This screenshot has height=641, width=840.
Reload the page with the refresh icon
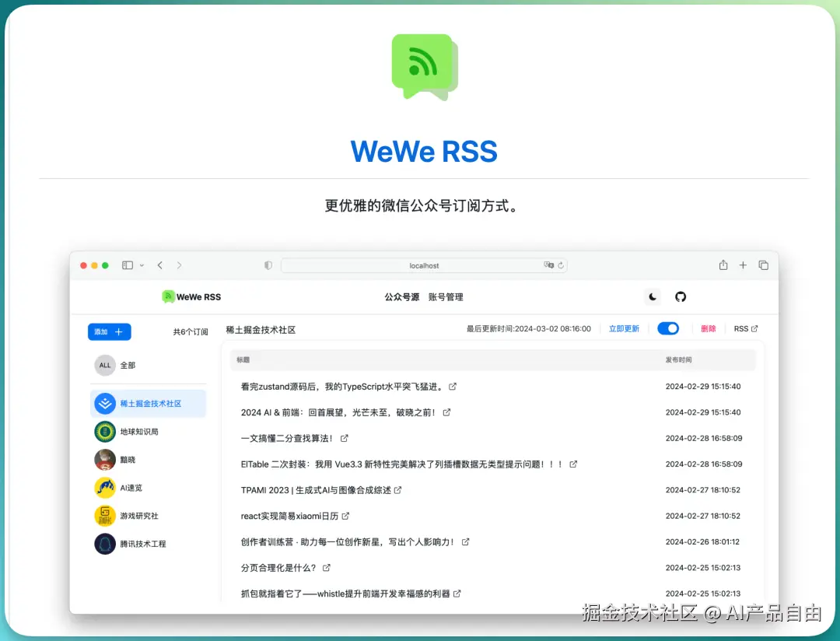[x=561, y=265]
